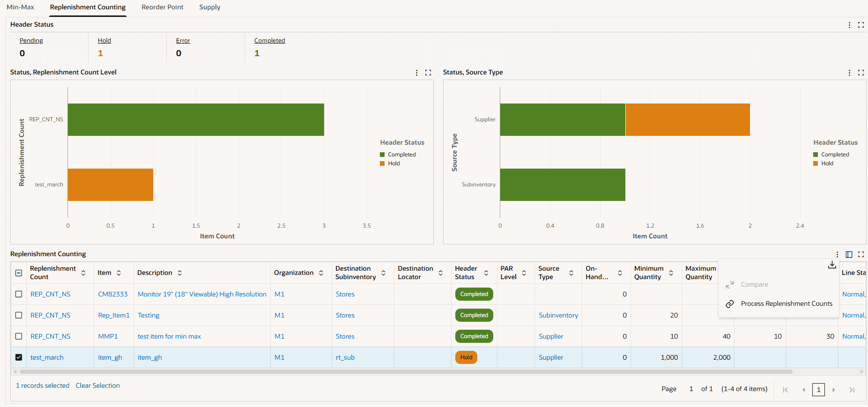Sort by PAR Level column

[x=524, y=273]
